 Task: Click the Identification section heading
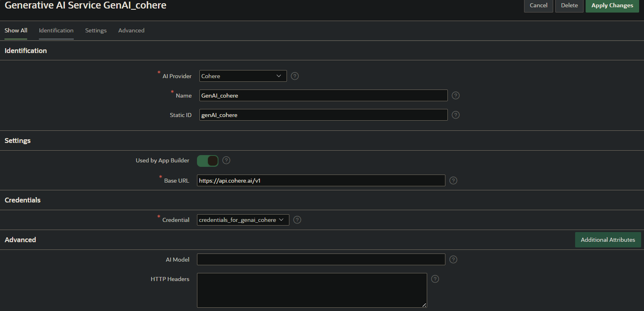(26, 51)
